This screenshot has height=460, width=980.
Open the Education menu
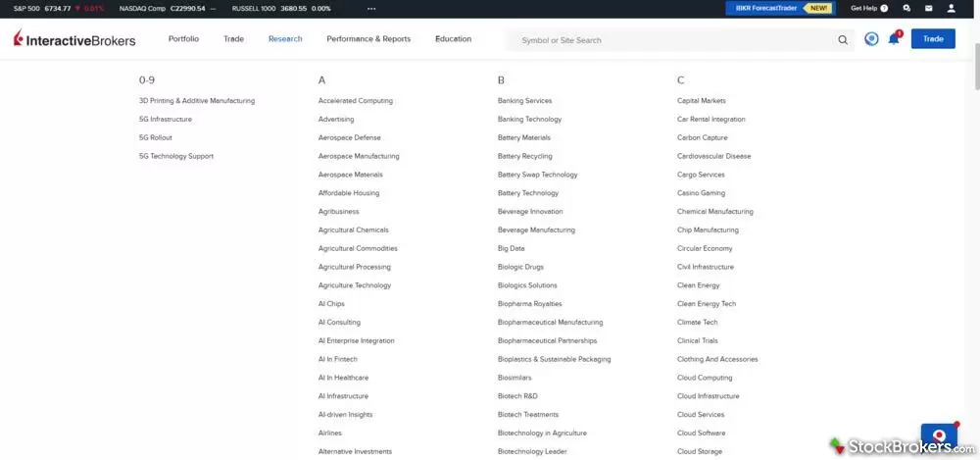pyautogui.click(x=453, y=39)
